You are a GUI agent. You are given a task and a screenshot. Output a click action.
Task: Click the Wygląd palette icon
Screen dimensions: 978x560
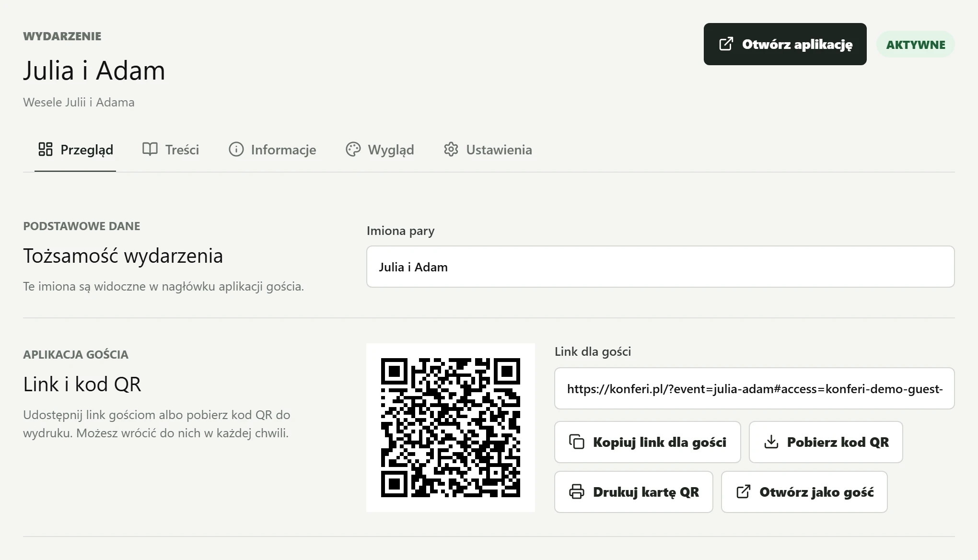(353, 149)
